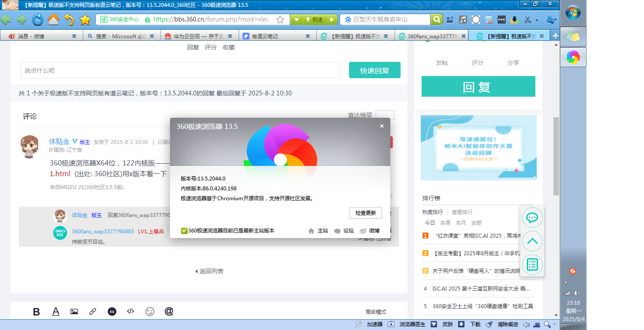
Task: Click the green search magnifier button
Action: click(437, 19)
